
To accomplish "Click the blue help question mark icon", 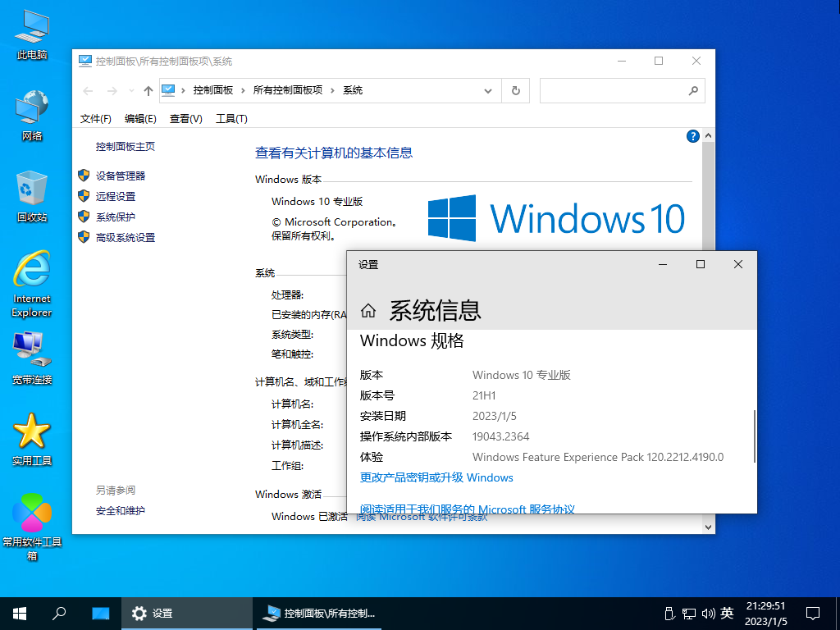I will coord(692,136).
